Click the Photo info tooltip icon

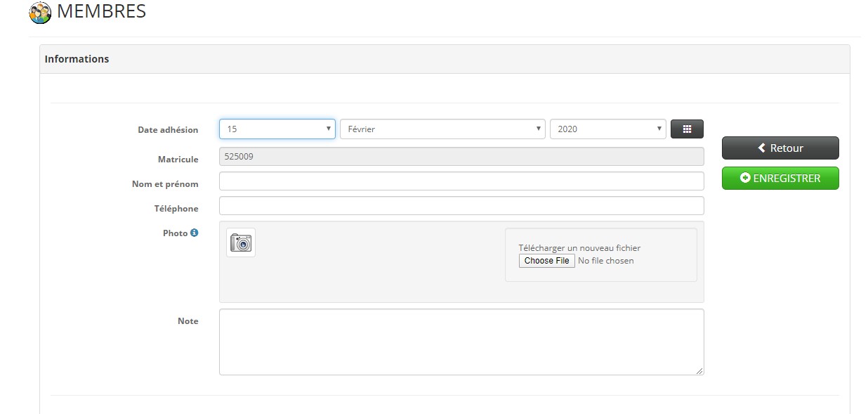[x=195, y=233]
